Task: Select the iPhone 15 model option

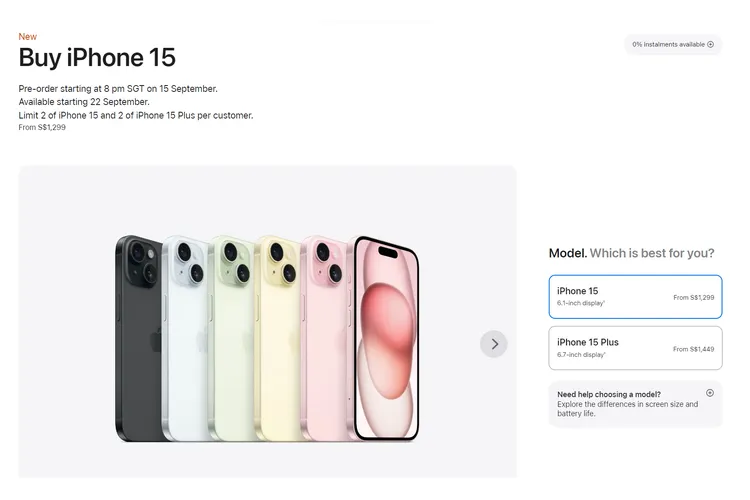Action: (x=635, y=297)
